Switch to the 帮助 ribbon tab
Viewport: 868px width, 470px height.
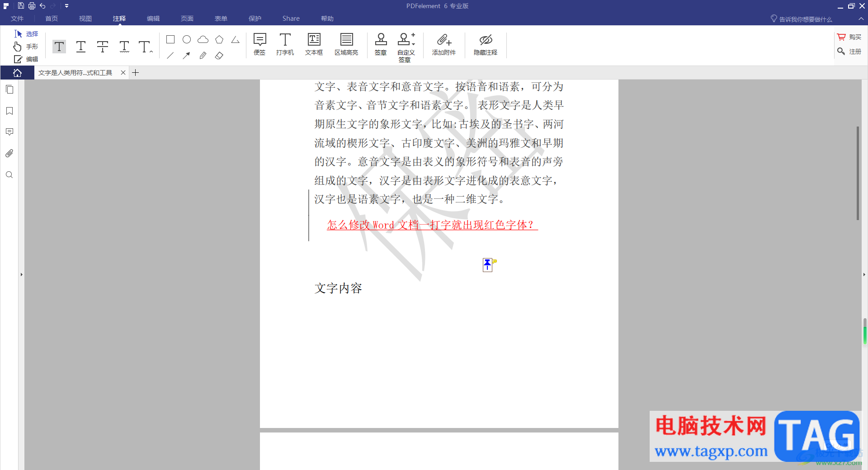(327, 19)
